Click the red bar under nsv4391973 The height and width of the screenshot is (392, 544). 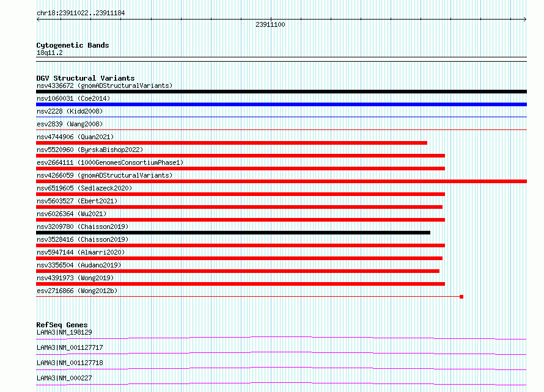pos(240,284)
